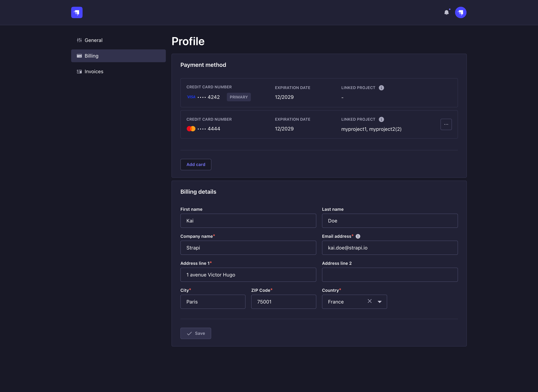Viewport: 538px width, 392px height.
Task: Click the credit card icon beside Billing
Action: [79, 55]
